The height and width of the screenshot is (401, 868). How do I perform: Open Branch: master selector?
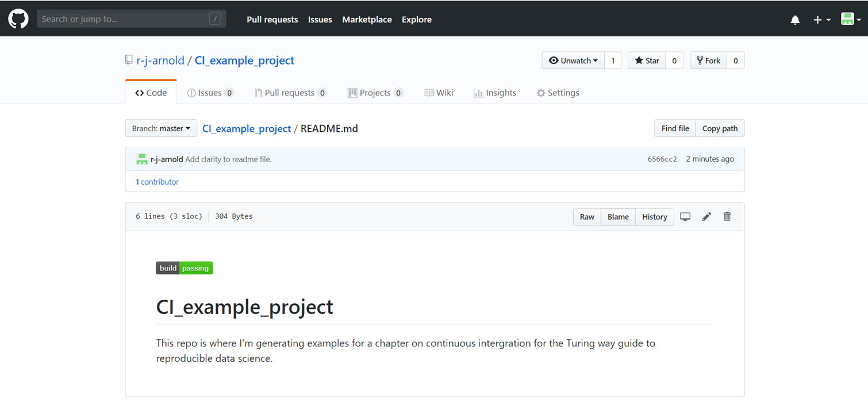pyautogui.click(x=161, y=128)
